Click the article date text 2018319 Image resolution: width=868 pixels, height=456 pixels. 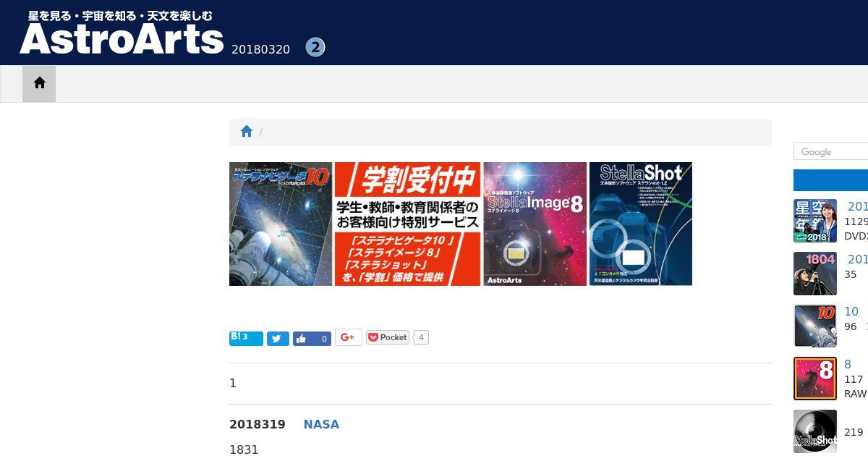click(x=258, y=424)
